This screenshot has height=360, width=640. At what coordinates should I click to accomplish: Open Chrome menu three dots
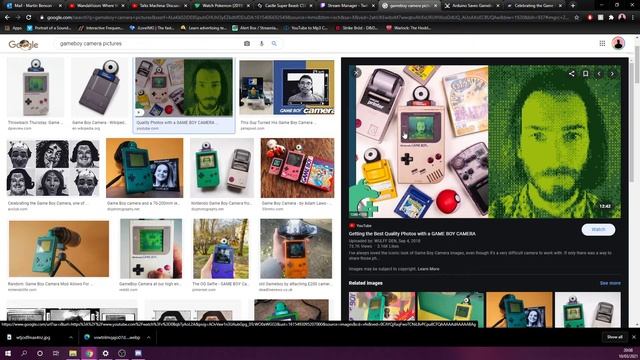(633, 18)
